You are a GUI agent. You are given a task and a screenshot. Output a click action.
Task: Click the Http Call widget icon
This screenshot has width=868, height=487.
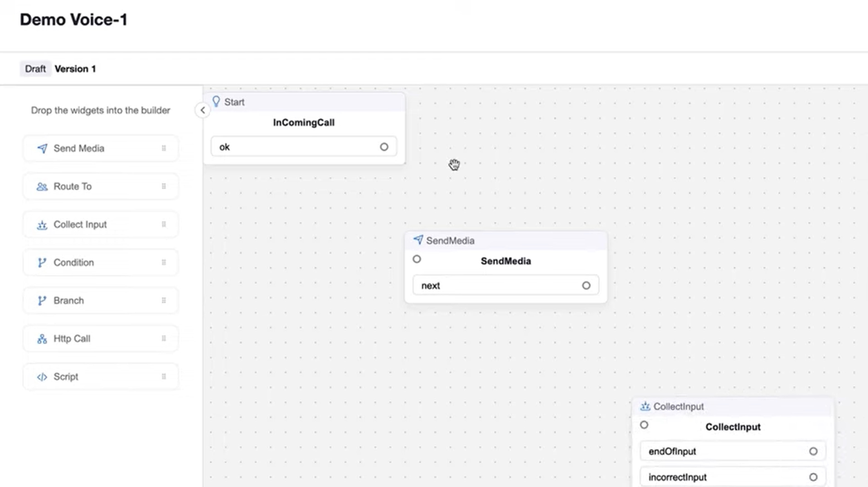pyautogui.click(x=42, y=338)
